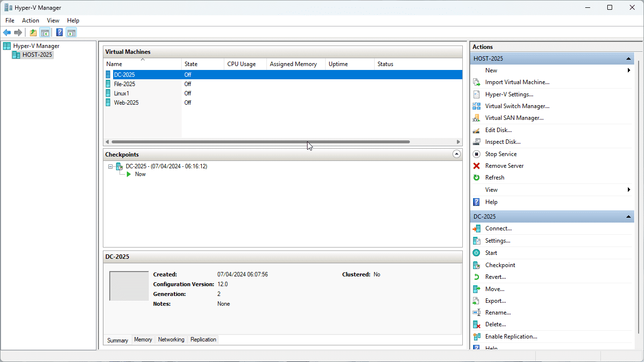The width and height of the screenshot is (644, 362).
Task: Collapse the Checkpoints panel with its arrow toggle
Action: click(x=456, y=154)
